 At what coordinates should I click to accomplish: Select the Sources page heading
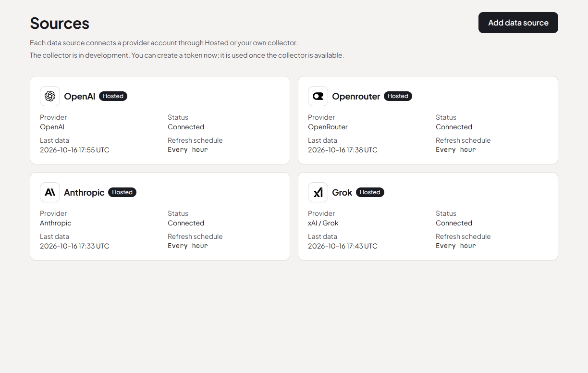60,23
